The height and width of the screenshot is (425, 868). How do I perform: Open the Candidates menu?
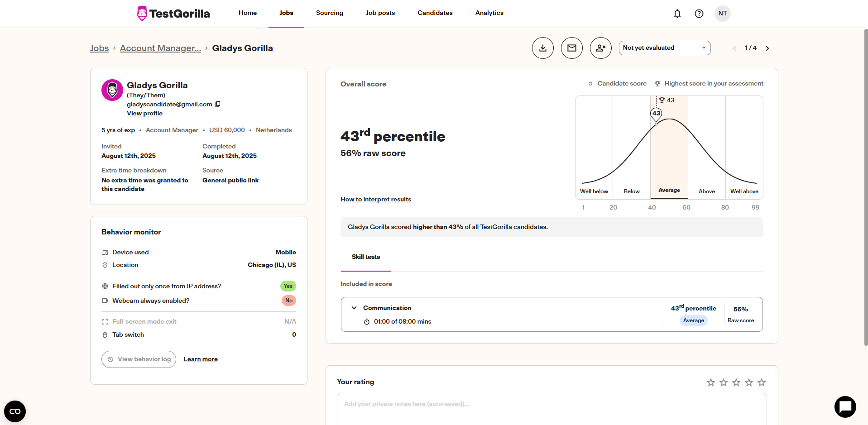pos(435,13)
